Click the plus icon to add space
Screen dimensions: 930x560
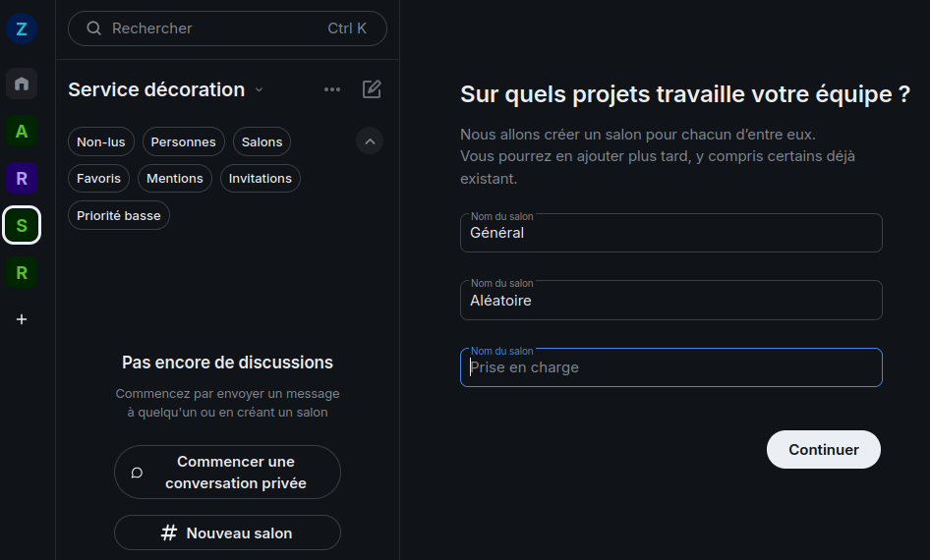(22, 319)
